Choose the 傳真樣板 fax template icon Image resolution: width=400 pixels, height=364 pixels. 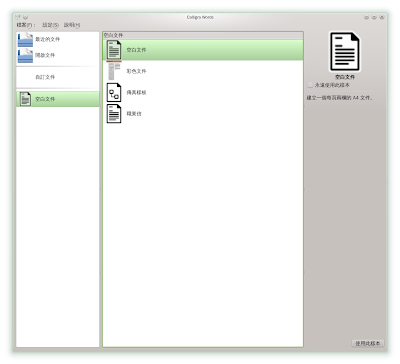(114, 93)
